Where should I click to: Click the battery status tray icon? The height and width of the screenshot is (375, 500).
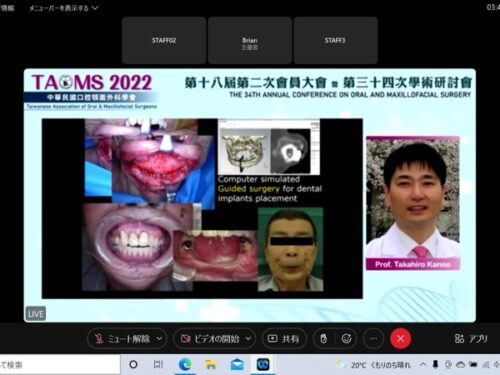473,365
